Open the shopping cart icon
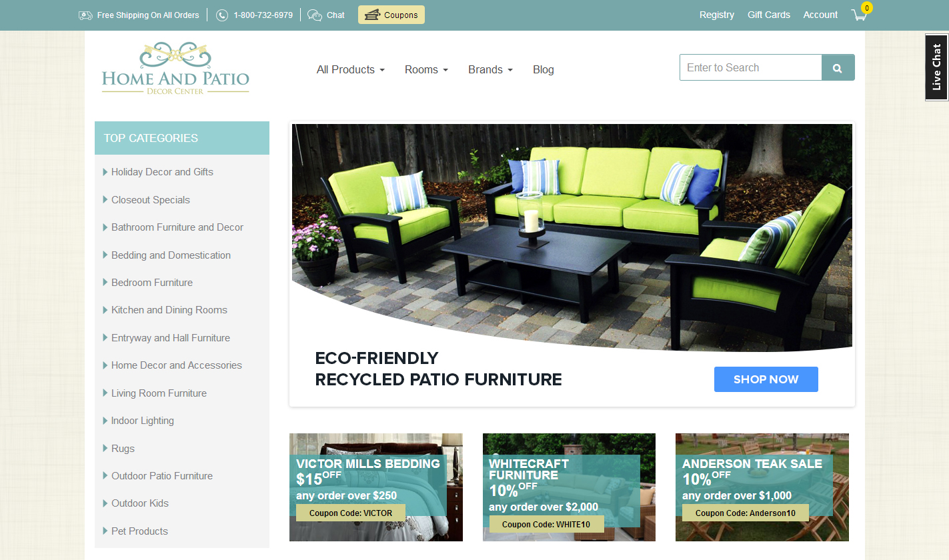 pos(860,15)
